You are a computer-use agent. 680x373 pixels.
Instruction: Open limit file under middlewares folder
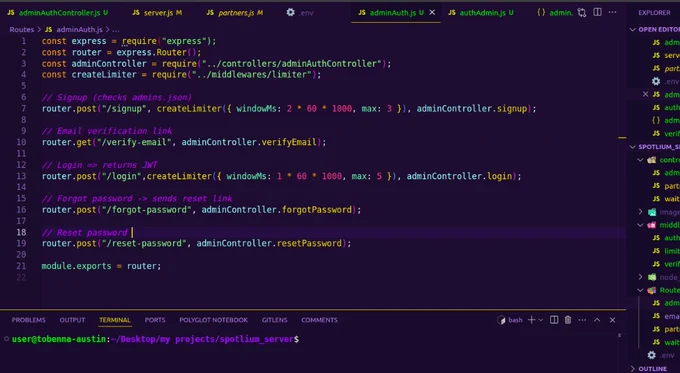tap(666, 251)
